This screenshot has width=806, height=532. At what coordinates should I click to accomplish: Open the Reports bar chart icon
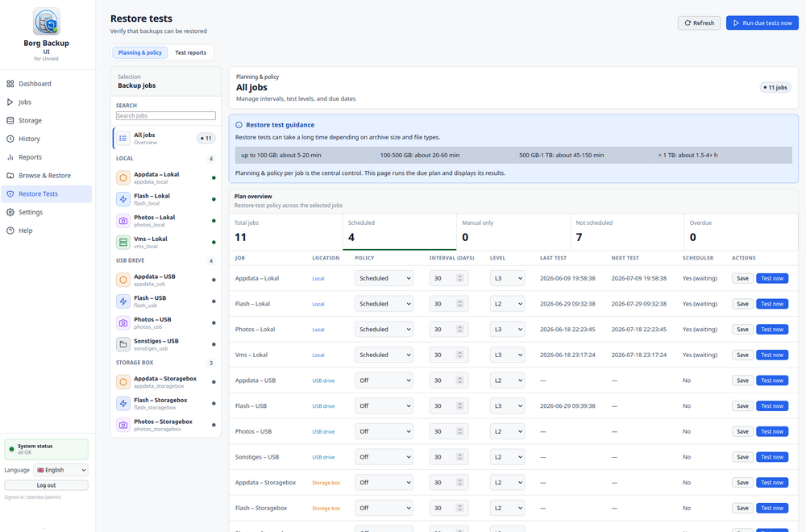[x=10, y=157]
